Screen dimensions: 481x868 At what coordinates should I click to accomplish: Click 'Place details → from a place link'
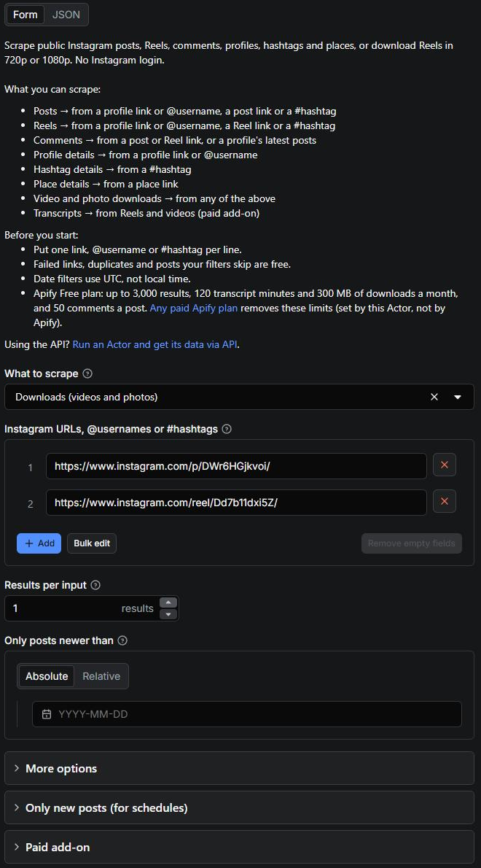(106, 184)
